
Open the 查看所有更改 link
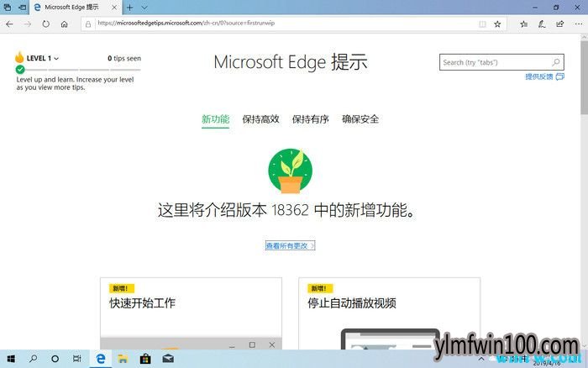(291, 245)
